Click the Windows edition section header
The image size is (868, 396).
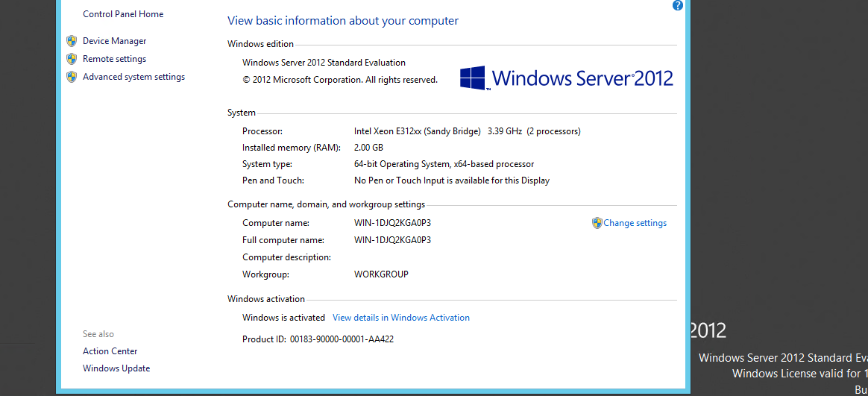[261, 44]
